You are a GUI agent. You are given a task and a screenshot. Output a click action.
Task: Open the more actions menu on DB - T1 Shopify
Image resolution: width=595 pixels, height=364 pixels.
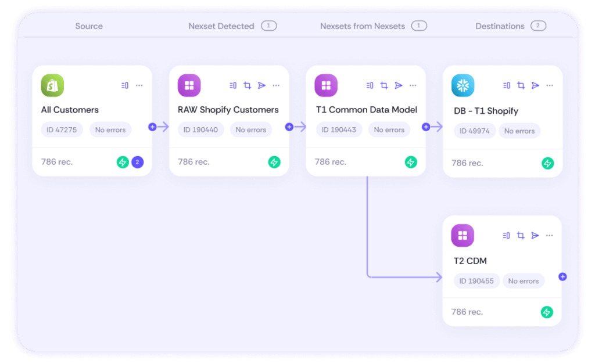(x=550, y=85)
